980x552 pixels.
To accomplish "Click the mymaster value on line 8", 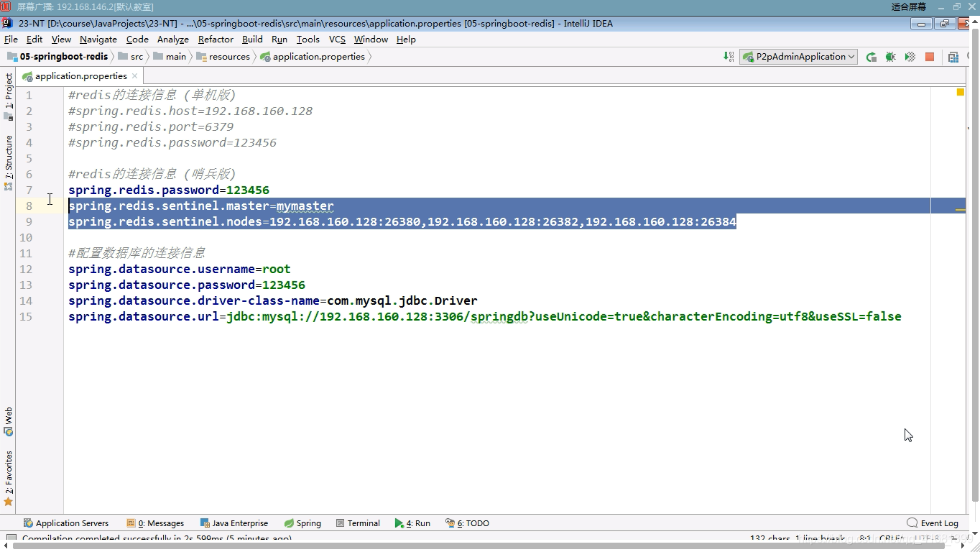I will pos(305,206).
